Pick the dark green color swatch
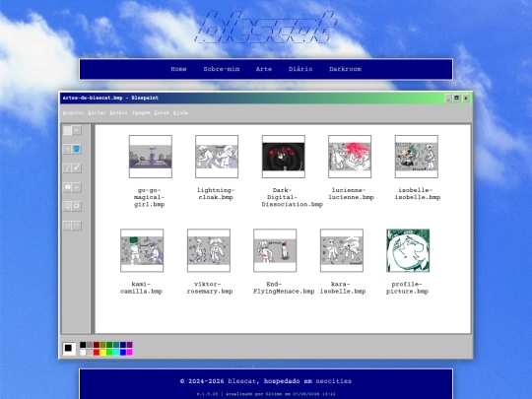The height and width of the screenshot is (399, 532). click(x=109, y=345)
